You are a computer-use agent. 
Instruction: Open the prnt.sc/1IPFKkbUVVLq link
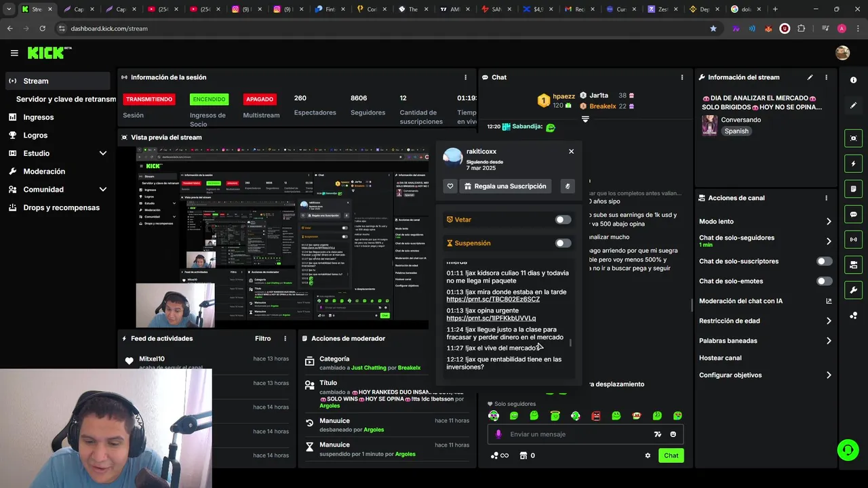tap(491, 318)
